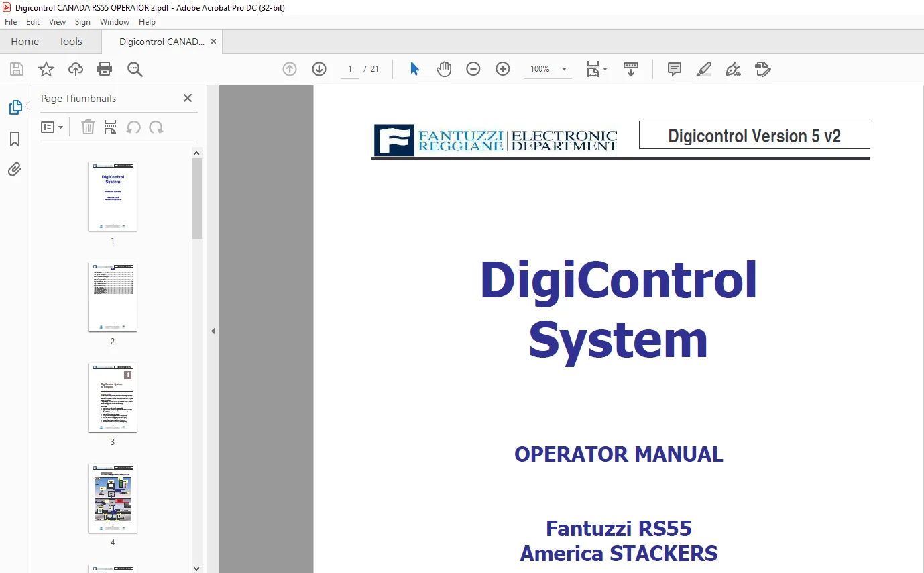Zoom in using the plus button
The image size is (924, 573).
tap(503, 69)
